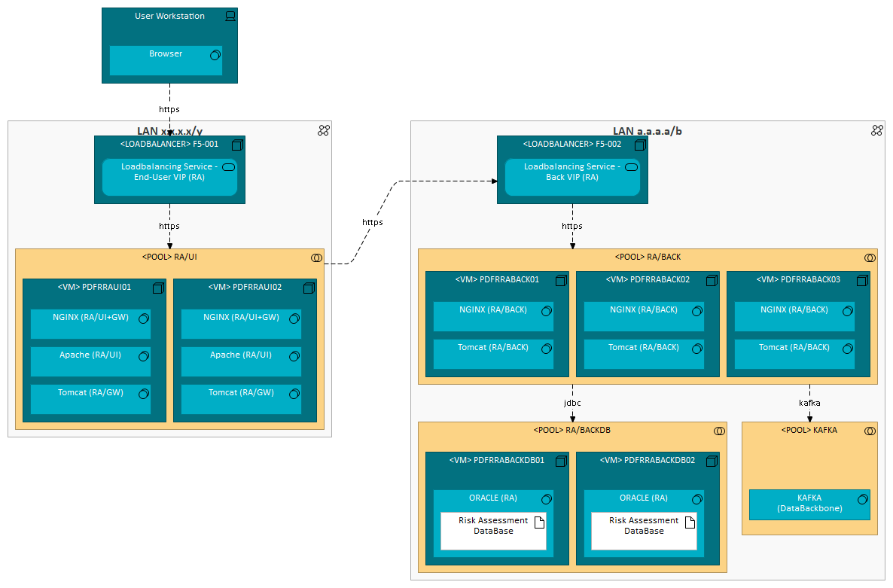Click the grouping icon on LAN a.a.a.a/b
This screenshot has height=588, width=893.
[876, 129]
